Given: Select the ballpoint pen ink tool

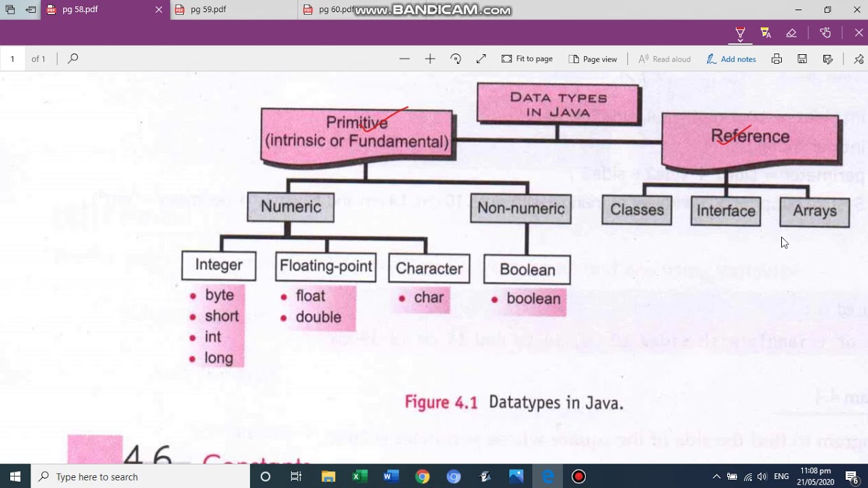Looking at the screenshot, I should 741,33.
